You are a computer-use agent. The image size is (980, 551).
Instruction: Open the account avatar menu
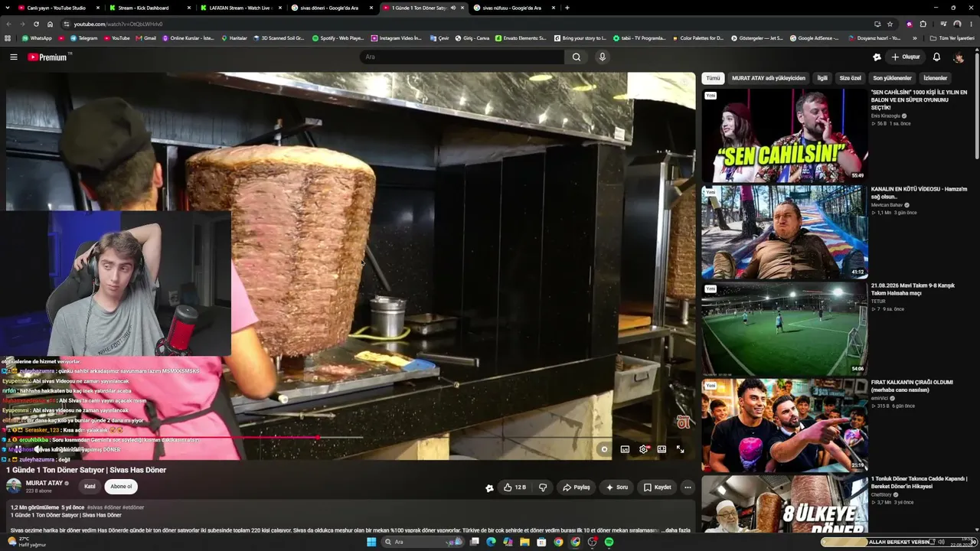pyautogui.click(x=958, y=57)
